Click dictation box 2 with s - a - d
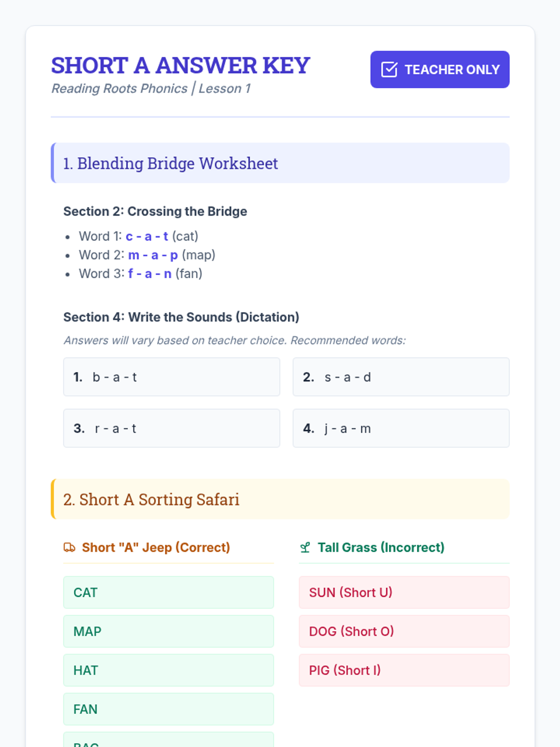560x747 pixels. coord(400,377)
